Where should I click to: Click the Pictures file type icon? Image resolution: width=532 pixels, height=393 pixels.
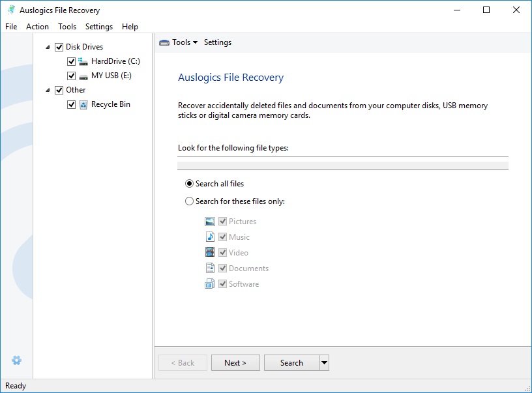tap(210, 221)
